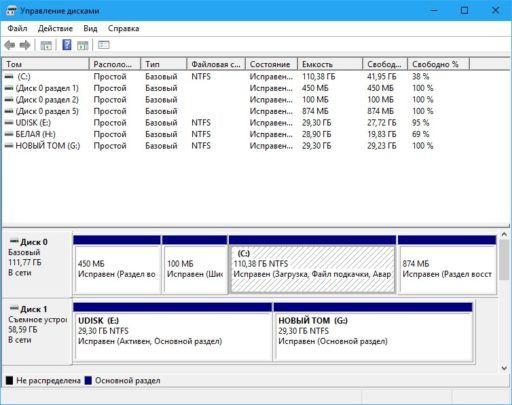Select the 450 МБ partition block on Диск 0
Image resolution: width=512 pixels, height=405 pixels.
(x=117, y=265)
